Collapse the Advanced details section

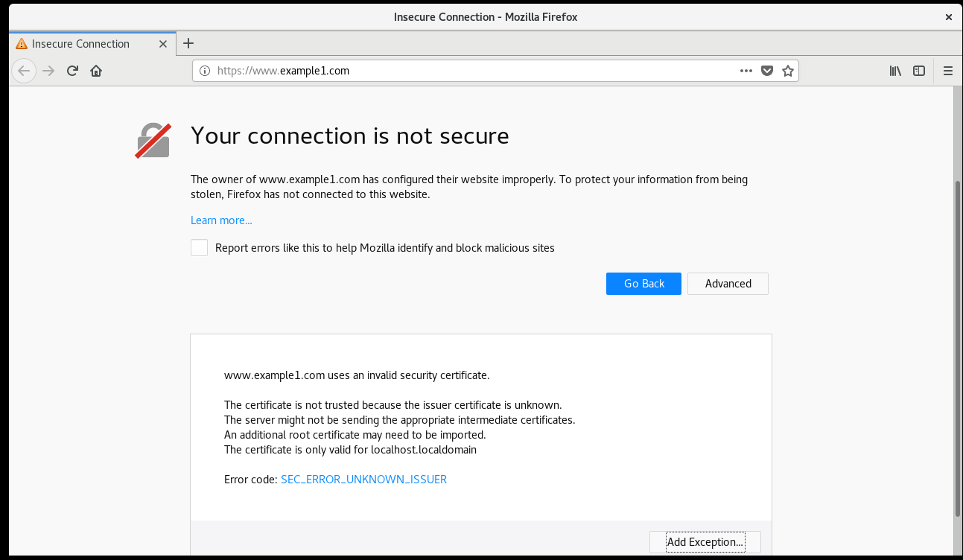pyautogui.click(x=728, y=284)
